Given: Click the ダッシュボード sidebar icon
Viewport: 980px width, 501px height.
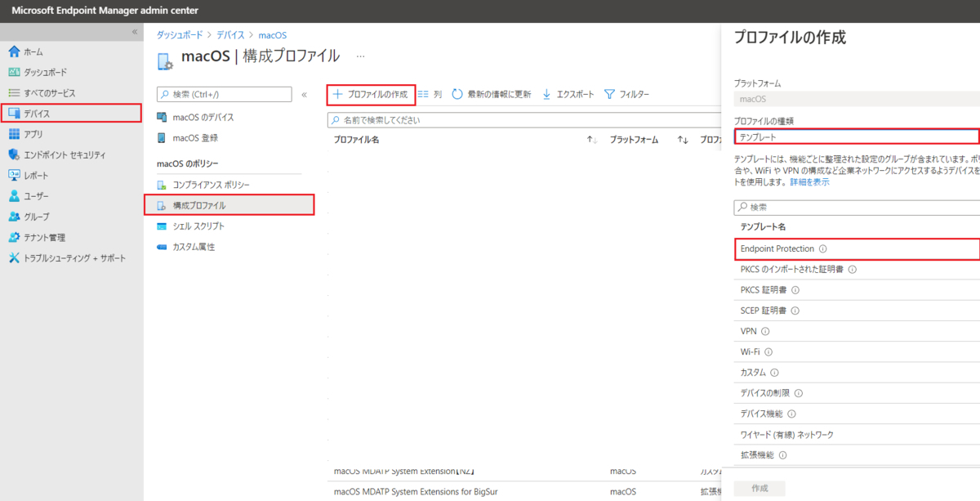Looking at the screenshot, I should tap(14, 72).
